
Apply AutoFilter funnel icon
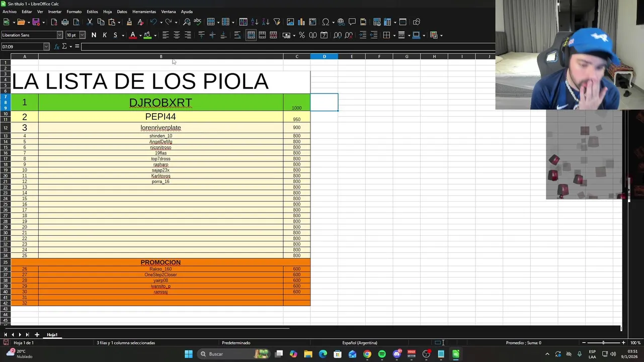(277, 22)
